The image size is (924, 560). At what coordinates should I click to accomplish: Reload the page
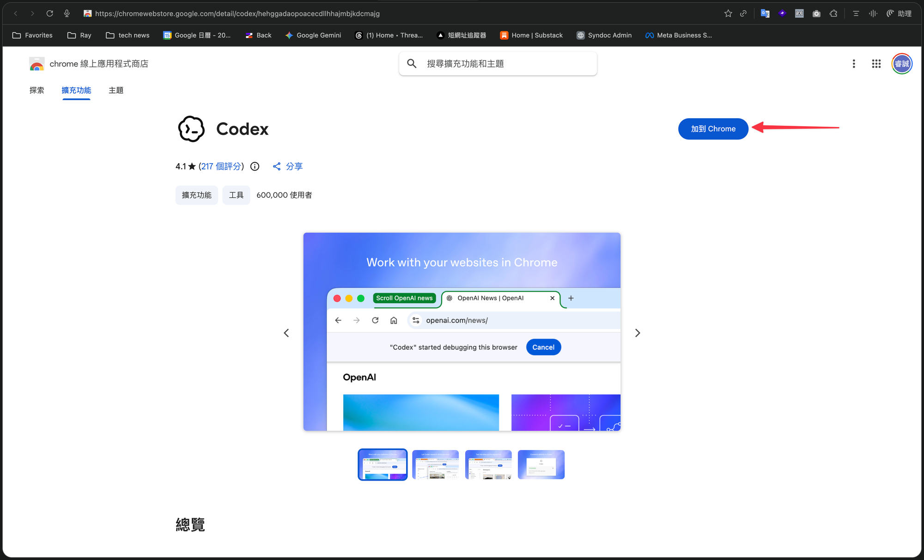coord(49,13)
